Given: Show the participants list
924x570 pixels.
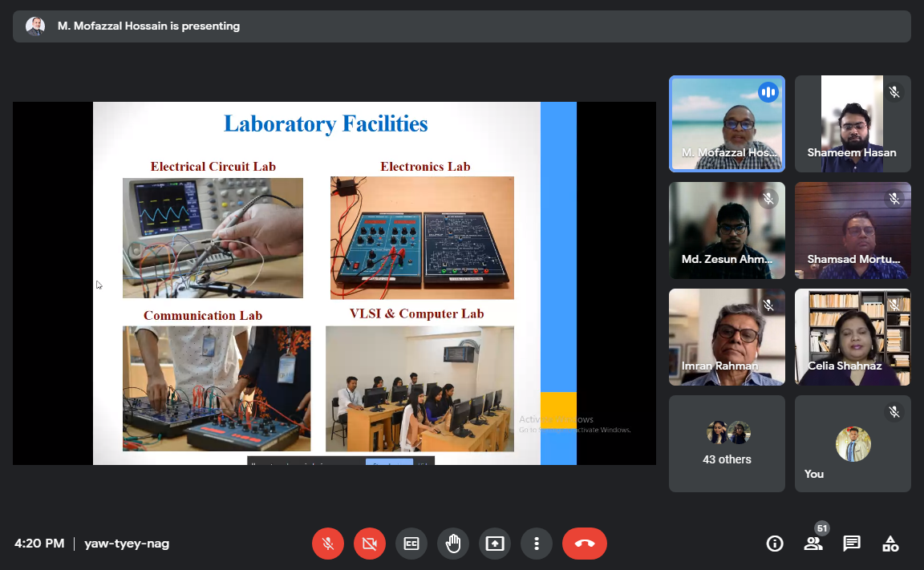Looking at the screenshot, I should click(813, 544).
